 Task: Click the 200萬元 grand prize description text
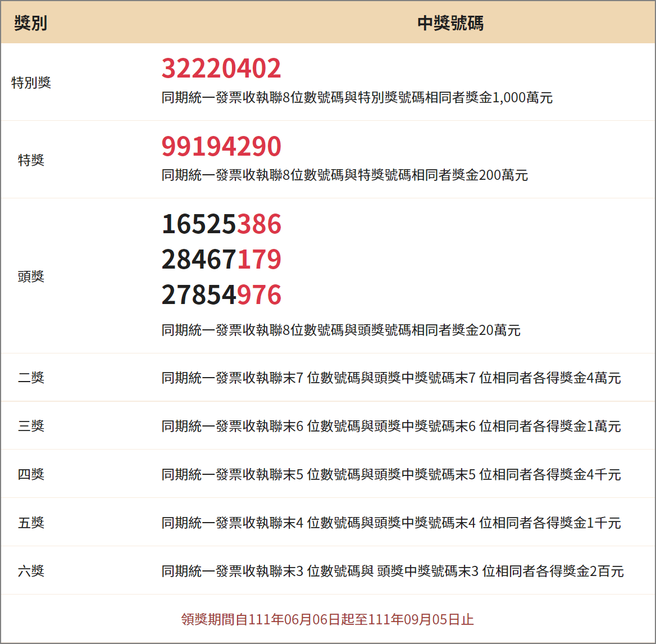click(x=344, y=175)
